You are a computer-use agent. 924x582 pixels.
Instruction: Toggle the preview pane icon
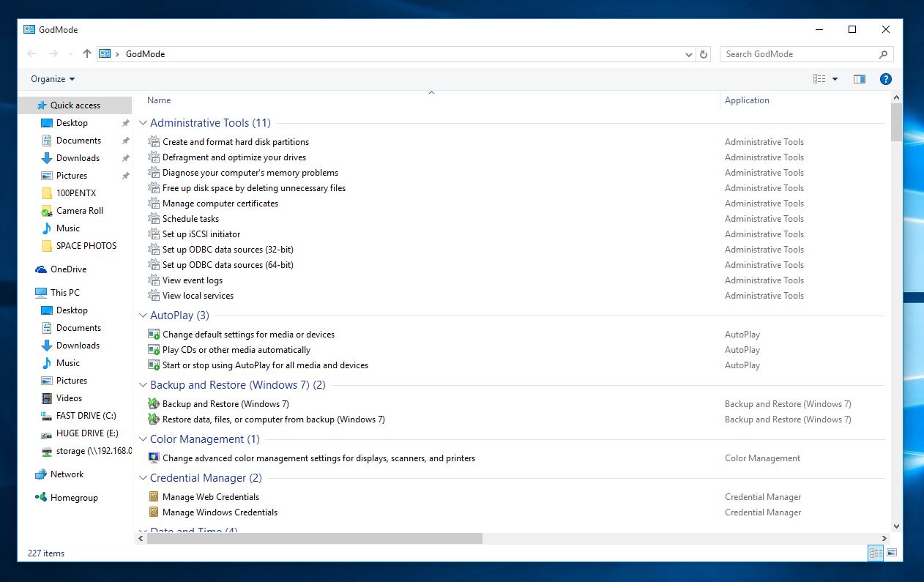tap(860, 79)
